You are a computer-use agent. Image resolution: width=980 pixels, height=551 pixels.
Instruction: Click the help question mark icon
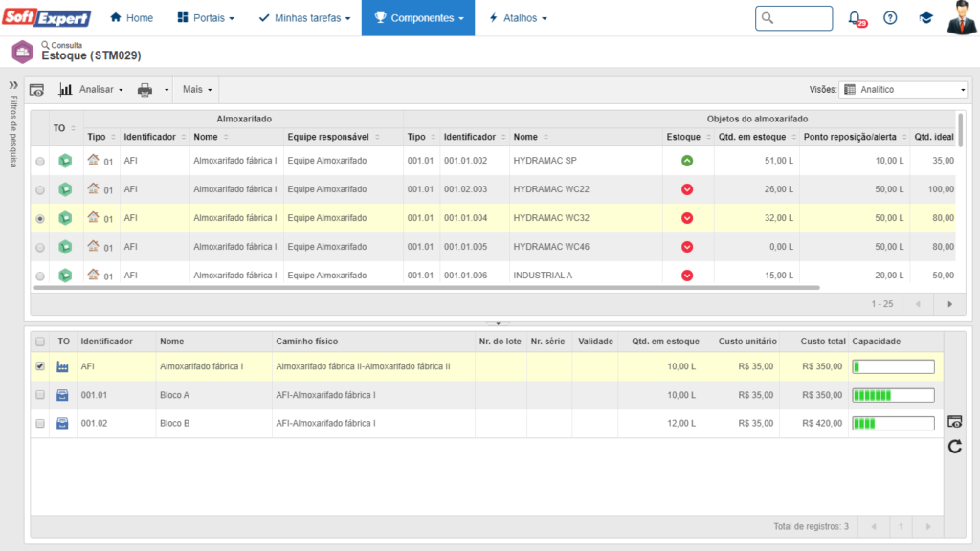(x=890, y=18)
